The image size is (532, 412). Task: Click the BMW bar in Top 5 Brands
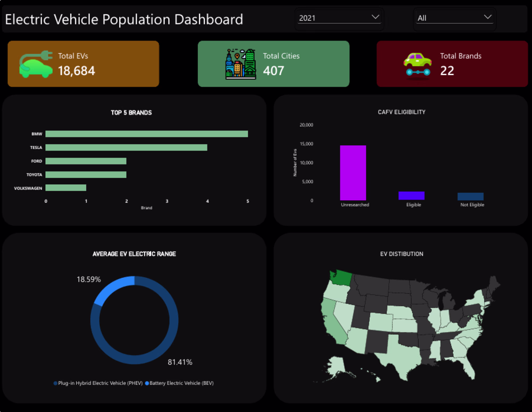coord(147,134)
